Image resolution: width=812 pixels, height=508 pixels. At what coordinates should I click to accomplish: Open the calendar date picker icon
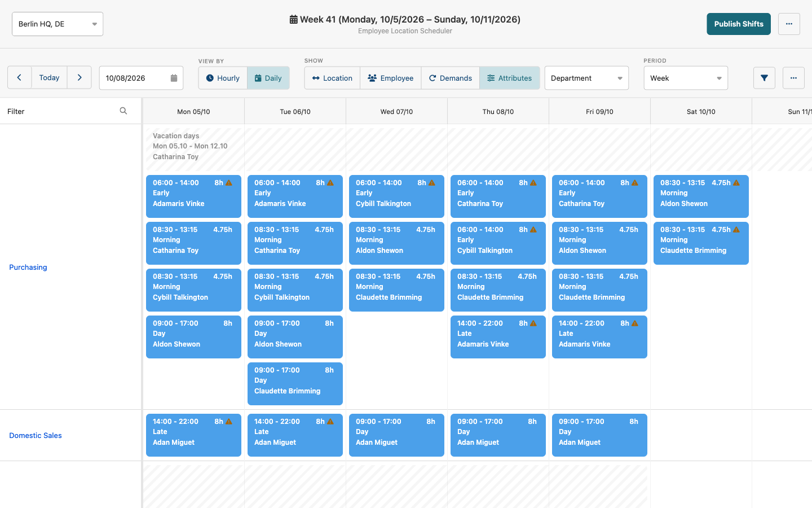tap(174, 78)
